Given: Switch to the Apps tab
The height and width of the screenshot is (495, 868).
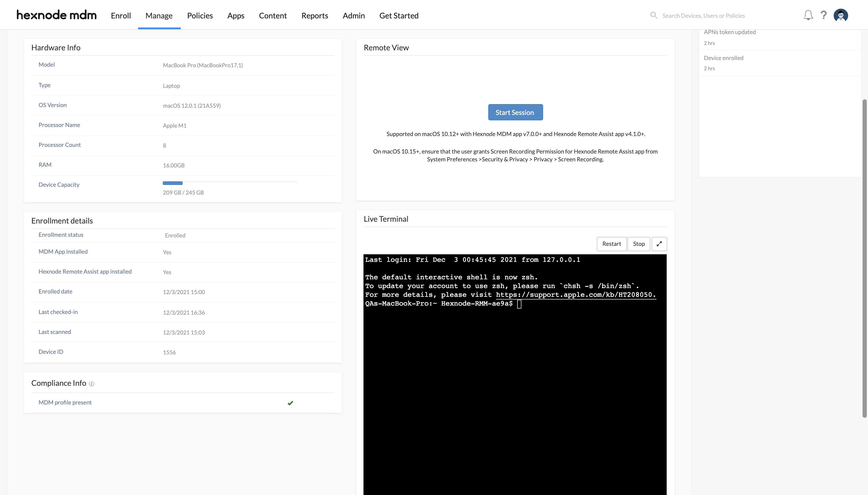Looking at the screenshot, I should (x=236, y=15).
